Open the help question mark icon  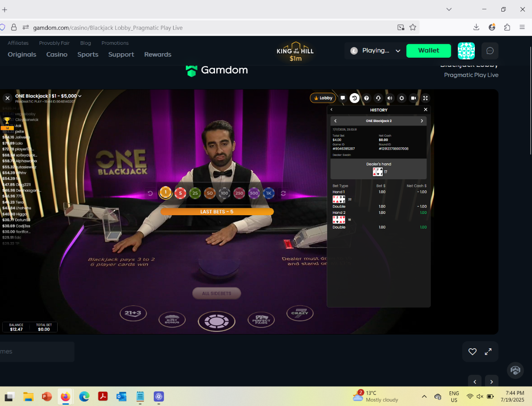tap(367, 98)
